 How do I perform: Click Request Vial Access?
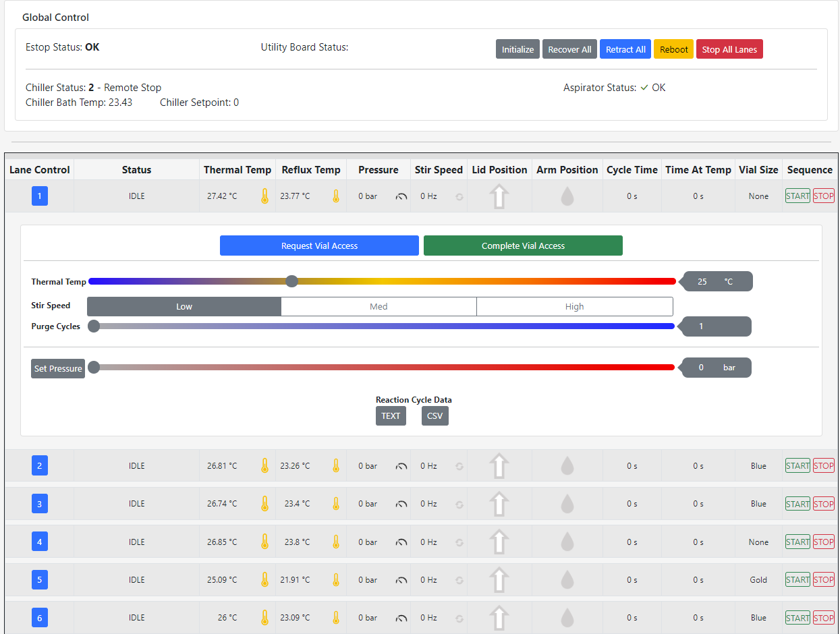click(x=319, y=246)
